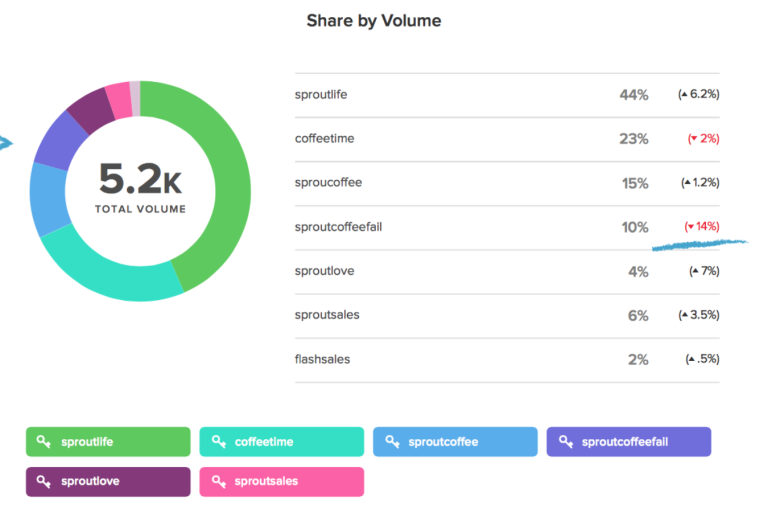Click key icon on sproutlove tag
Screen dimensions: 768x525
point(44,481)
